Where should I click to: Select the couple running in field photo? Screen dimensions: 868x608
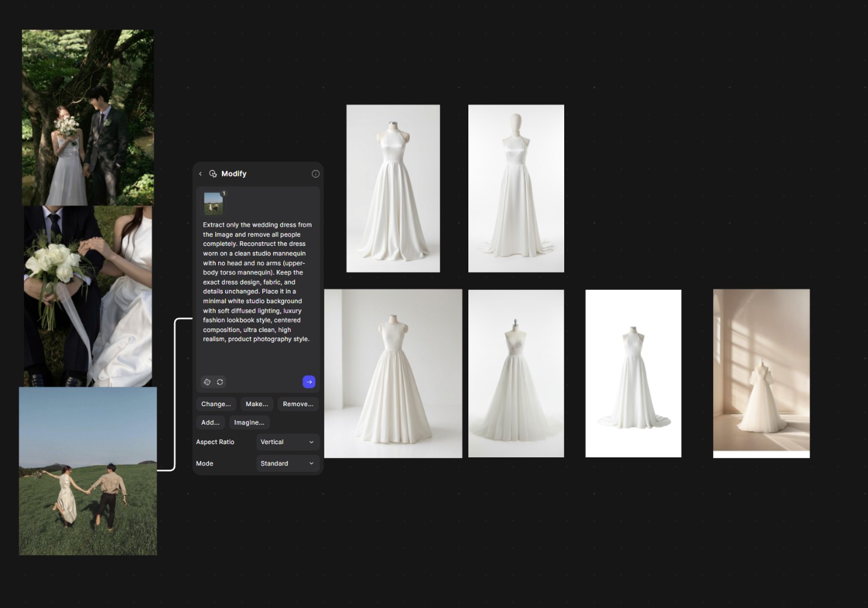(88, 471)
